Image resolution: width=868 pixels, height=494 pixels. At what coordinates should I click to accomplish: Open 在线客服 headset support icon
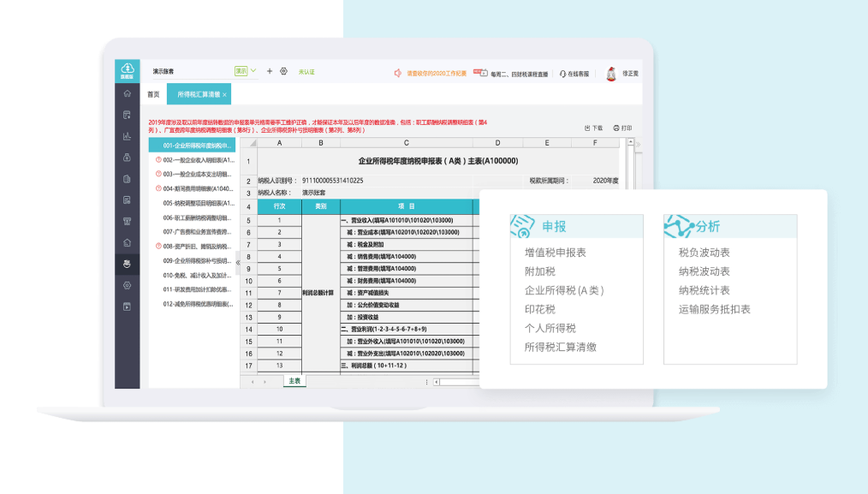(x=563, y=74)
